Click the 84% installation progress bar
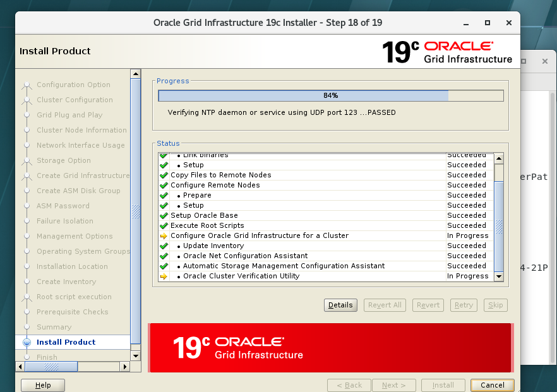Image resolution: width=557 pixels, height=392 pixels. 331,95
